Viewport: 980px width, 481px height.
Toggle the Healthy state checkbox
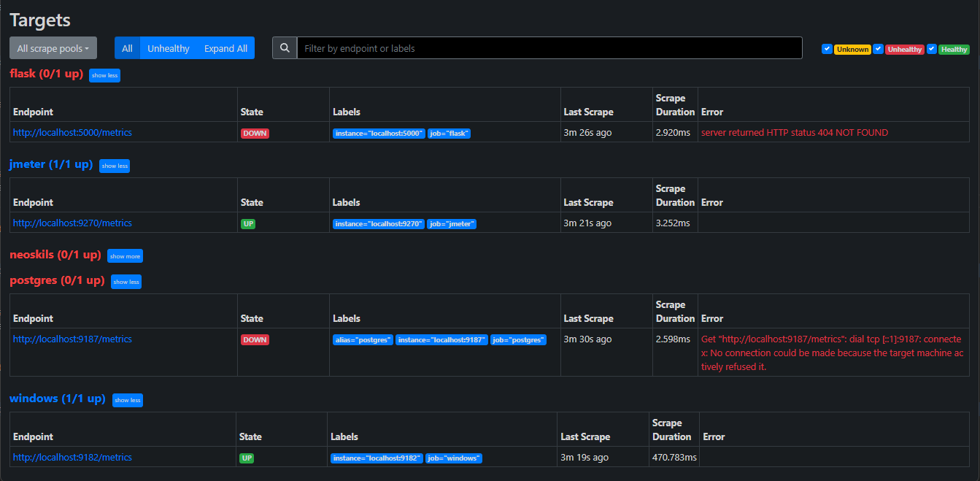(932, 49)
